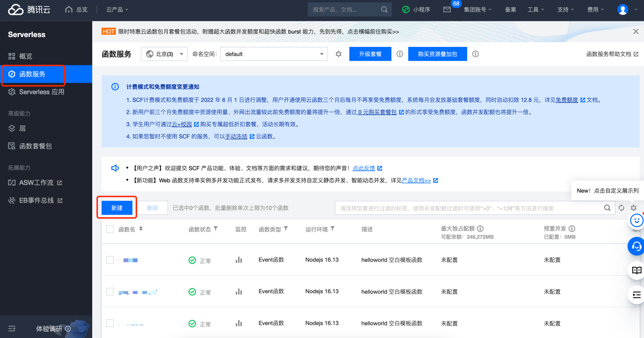Expand the 云产品 menu

point(117,9)
